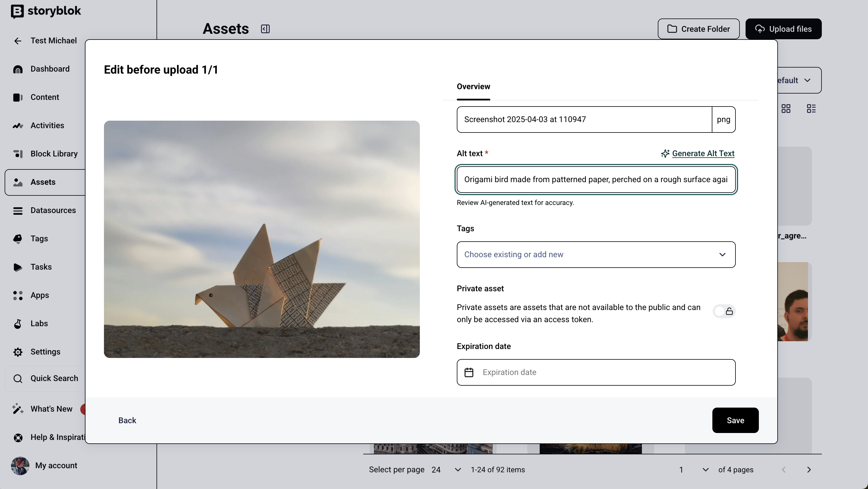Click the '1-24 of 92 items' text
The height and width of the screenshot is (489, 868).
[497, 470]
